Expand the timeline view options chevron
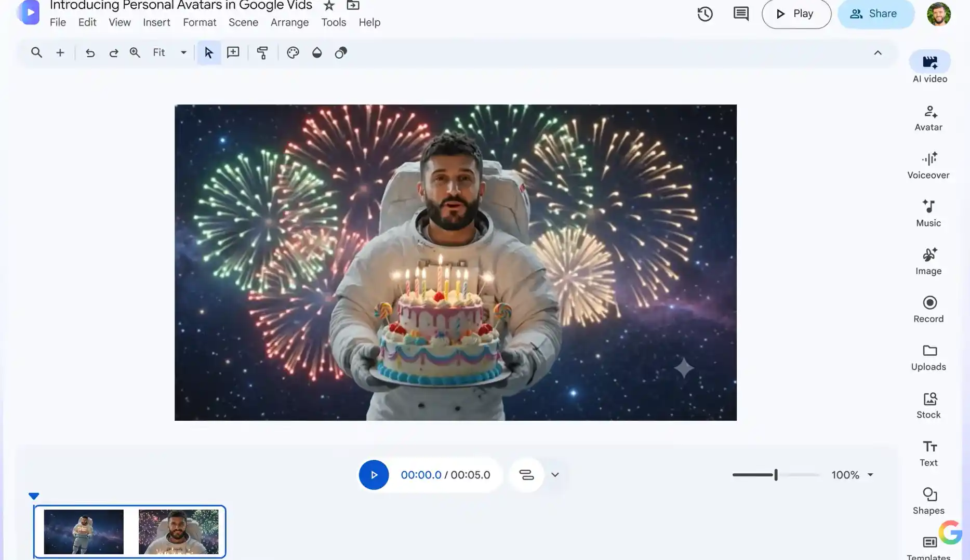970x560 pixels. click(555, 475)
